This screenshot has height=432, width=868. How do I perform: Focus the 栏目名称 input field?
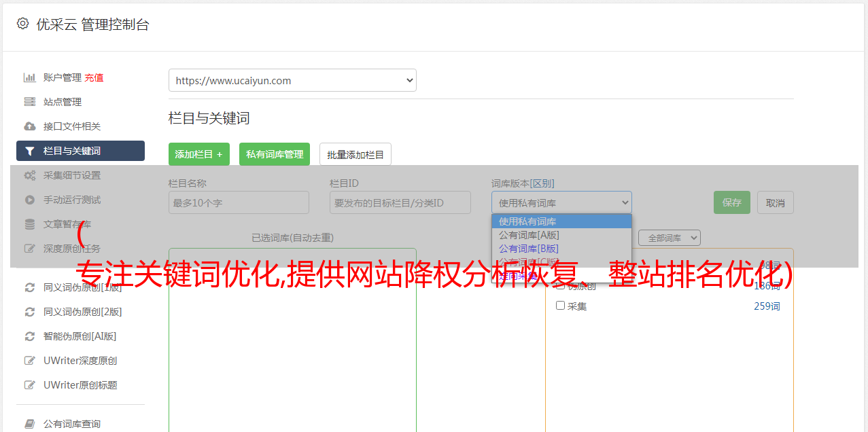click(239, 202)
